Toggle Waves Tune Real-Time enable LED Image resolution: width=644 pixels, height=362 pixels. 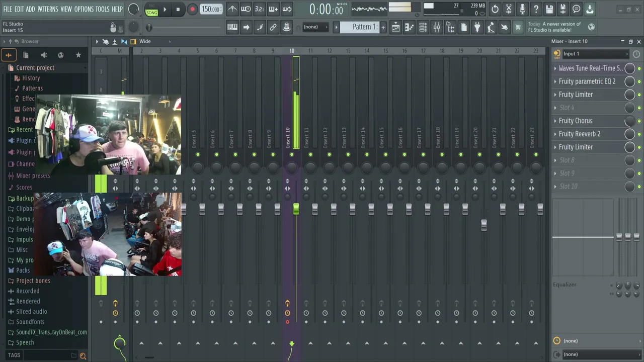[639, 68]
